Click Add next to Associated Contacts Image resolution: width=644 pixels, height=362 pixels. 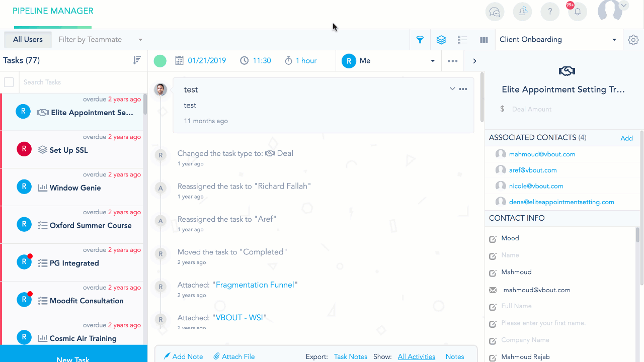[626, 138]
